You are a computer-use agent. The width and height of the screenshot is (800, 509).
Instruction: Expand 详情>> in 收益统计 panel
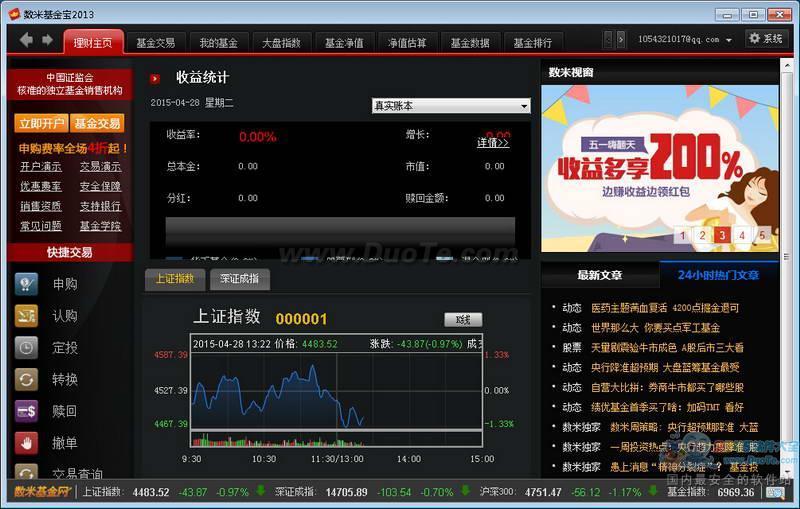pos(493,143)
